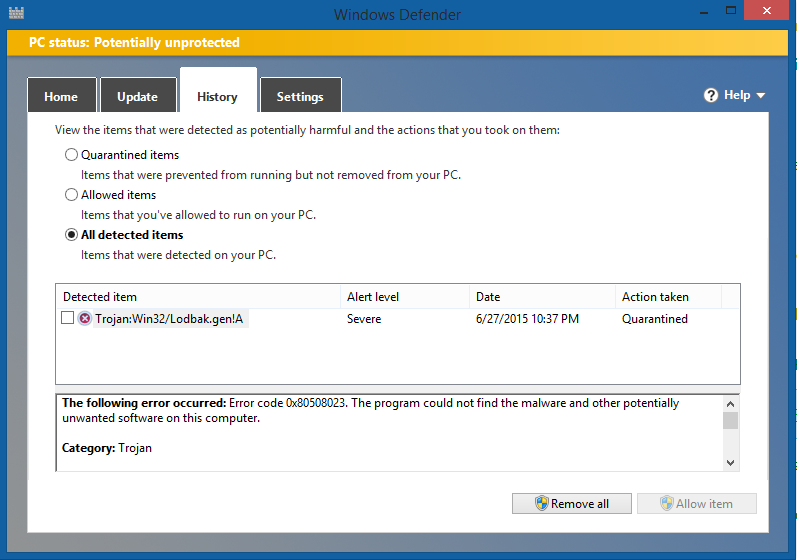Click the 6/27/2015 10:37 PM date cell
797x560 pixels.
(527, 319)
